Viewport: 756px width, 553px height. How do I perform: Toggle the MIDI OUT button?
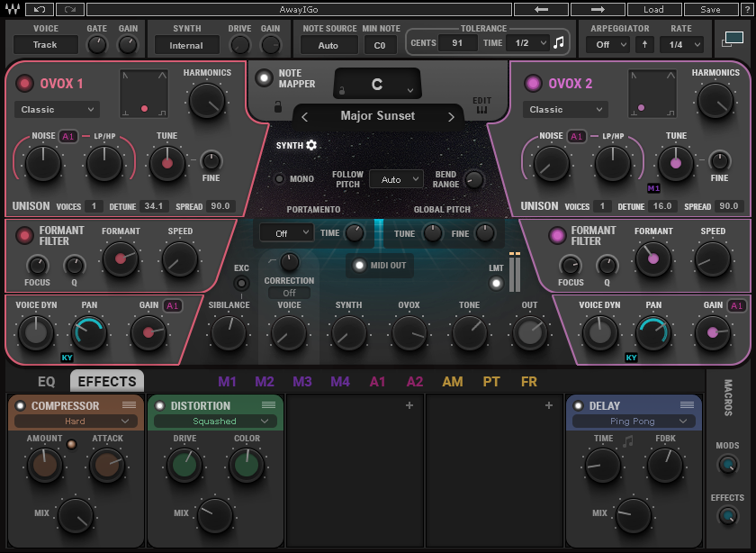tap(359, 265)
